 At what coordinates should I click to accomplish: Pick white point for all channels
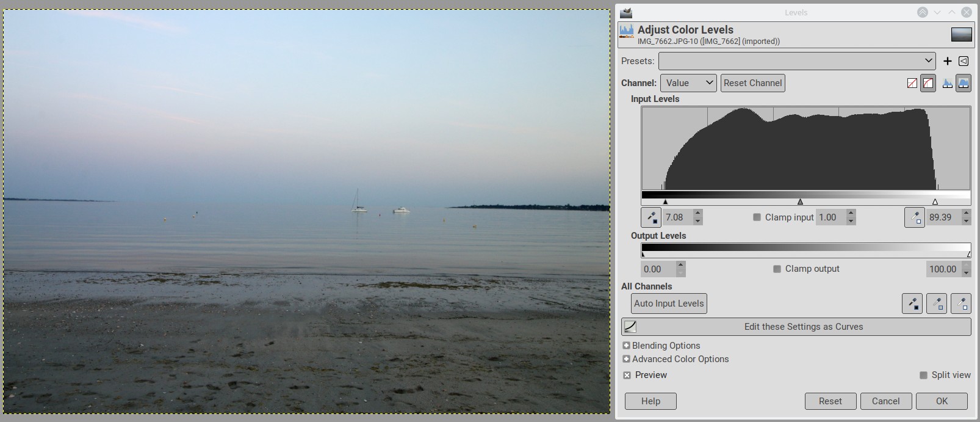[x=961, y=304]
